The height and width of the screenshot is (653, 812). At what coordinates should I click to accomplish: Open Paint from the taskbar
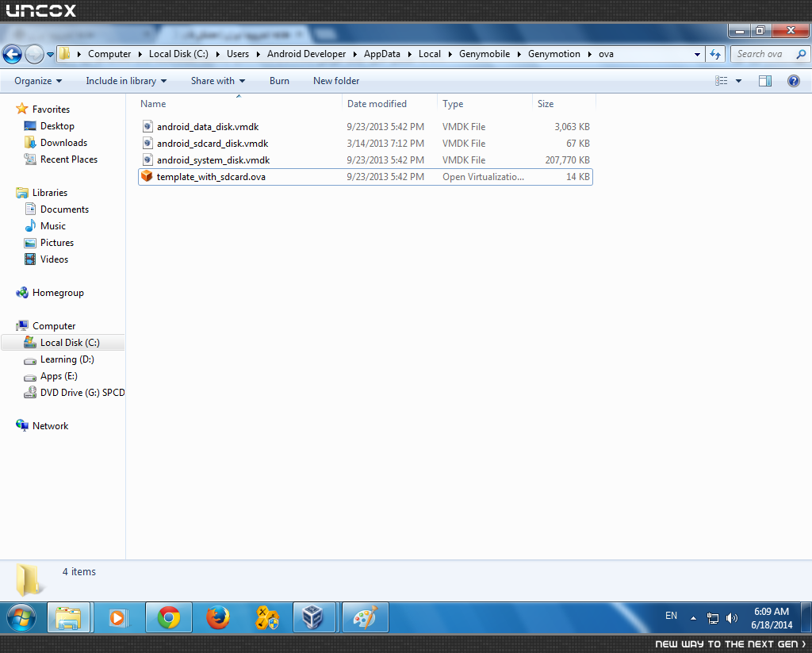366,618
